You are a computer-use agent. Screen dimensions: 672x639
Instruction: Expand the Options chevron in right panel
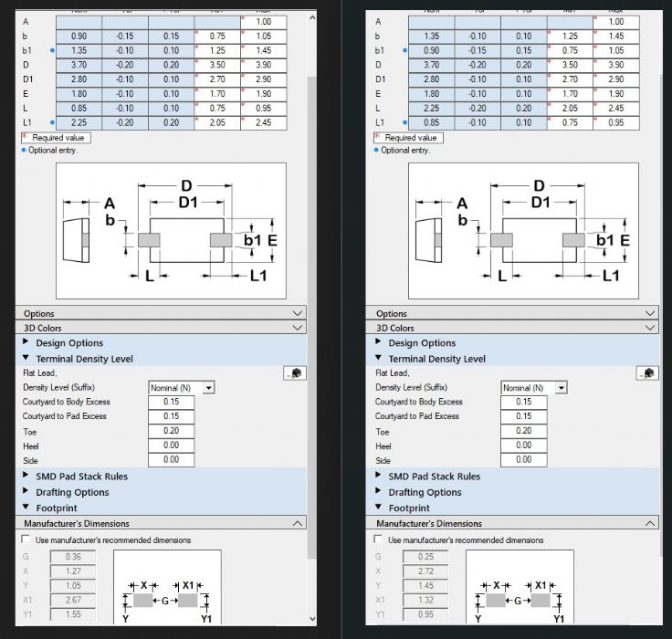pyautogui.click(x=650, y=313)
